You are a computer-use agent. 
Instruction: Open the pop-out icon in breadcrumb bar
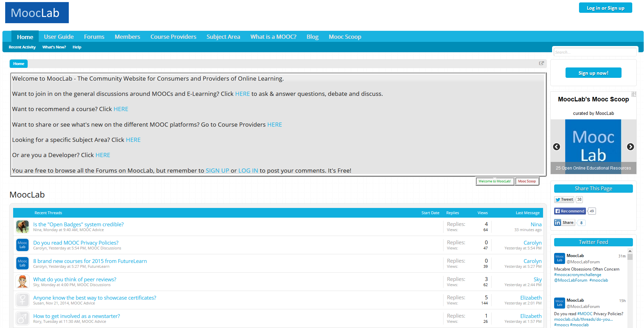pyautogui.click(x=541, y=63)
